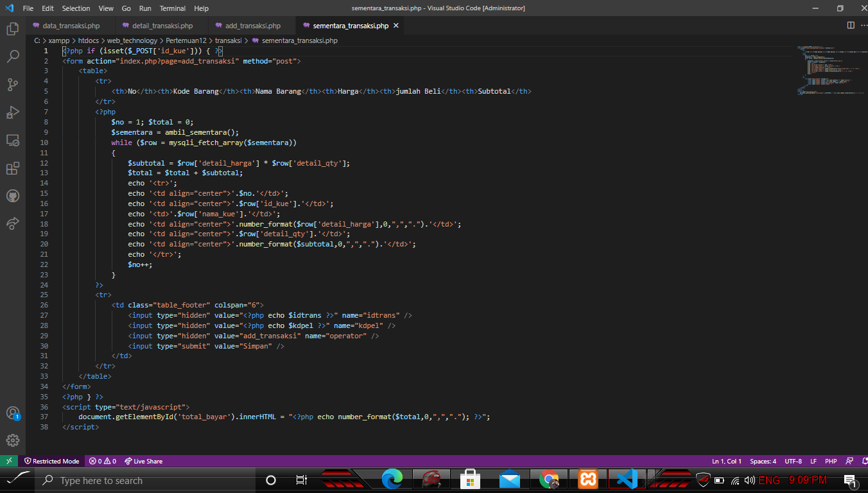The width and height of the screenshot is (868, 493).
Task: Open the Edit menu
Action: click(48, 8)
